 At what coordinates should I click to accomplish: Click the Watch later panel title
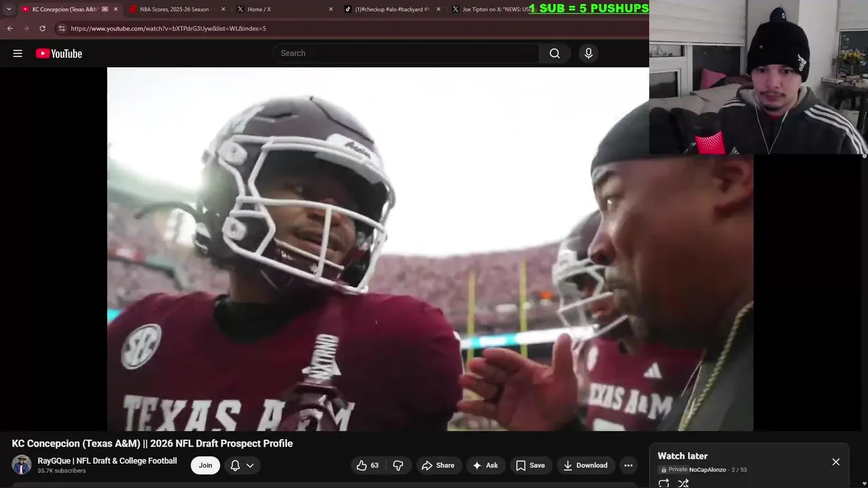tap(682, 456)
